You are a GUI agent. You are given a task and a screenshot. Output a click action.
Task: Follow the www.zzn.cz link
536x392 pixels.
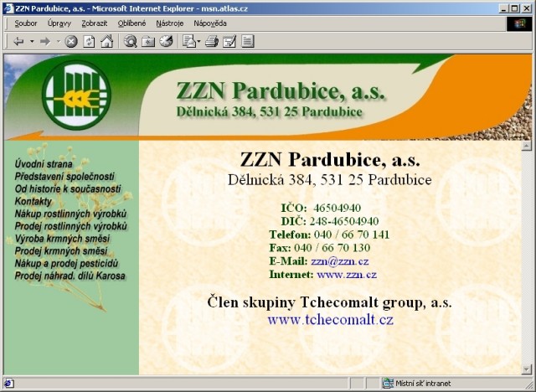347,275
